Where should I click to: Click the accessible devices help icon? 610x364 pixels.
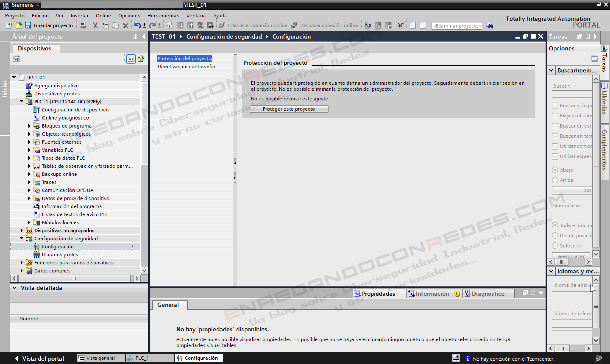click(x=367, y=25)
